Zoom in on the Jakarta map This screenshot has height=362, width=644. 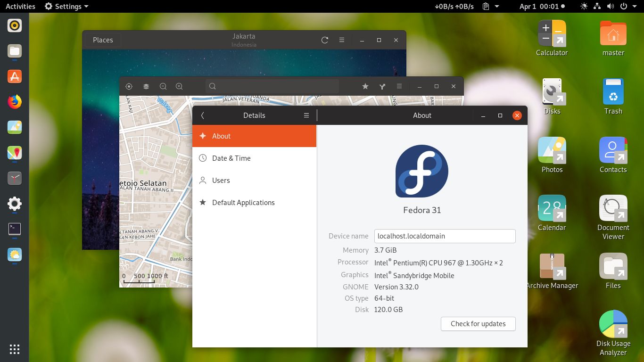tap(179, 86)
